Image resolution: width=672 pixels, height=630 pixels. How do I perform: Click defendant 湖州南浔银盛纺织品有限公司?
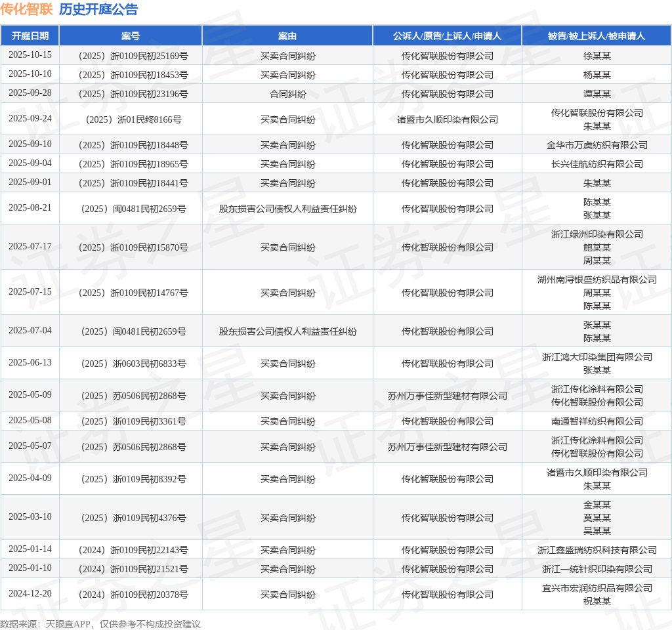(597, 280)
